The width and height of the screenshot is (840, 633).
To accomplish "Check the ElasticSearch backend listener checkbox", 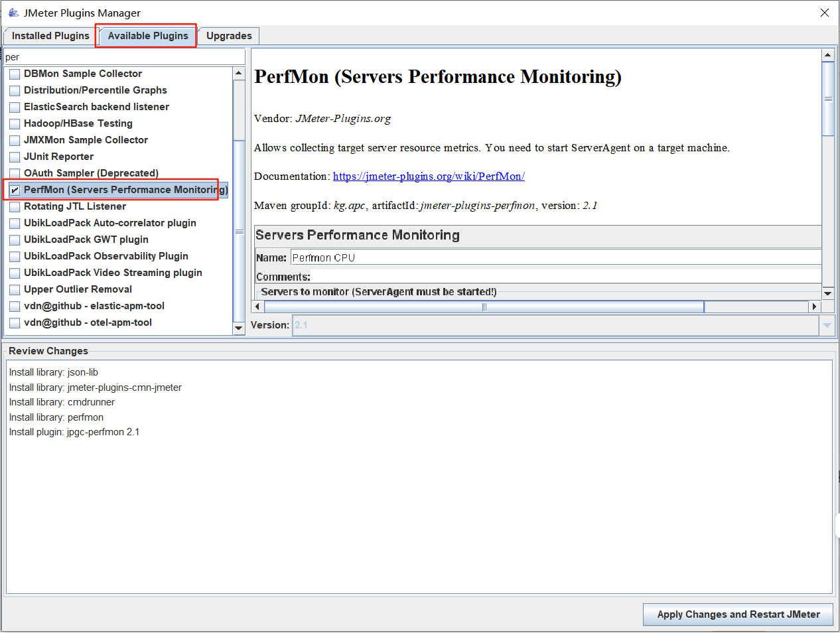I will click(x=15, y=107).
